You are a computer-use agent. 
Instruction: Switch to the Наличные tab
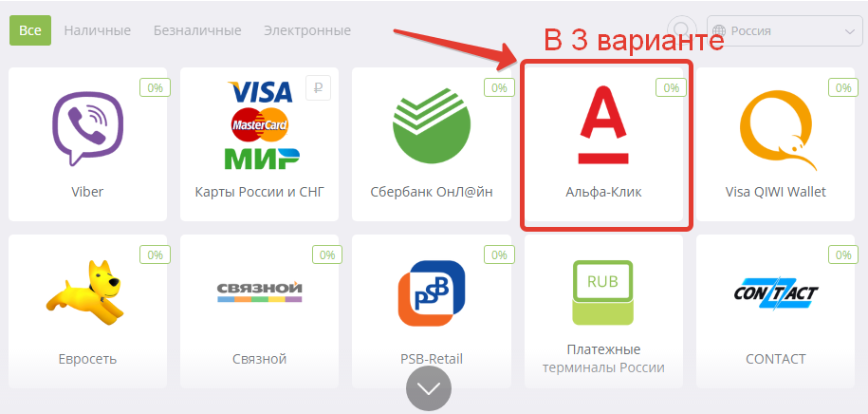(98, 30)
